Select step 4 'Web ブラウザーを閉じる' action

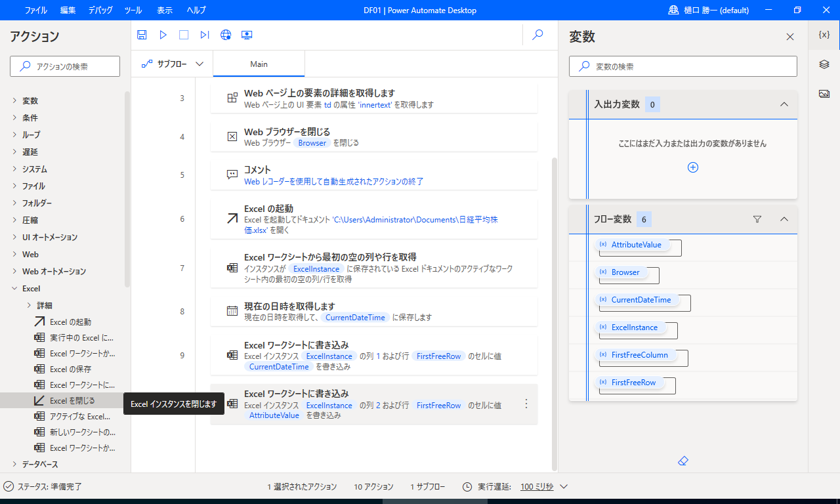(x=374, y=136)
